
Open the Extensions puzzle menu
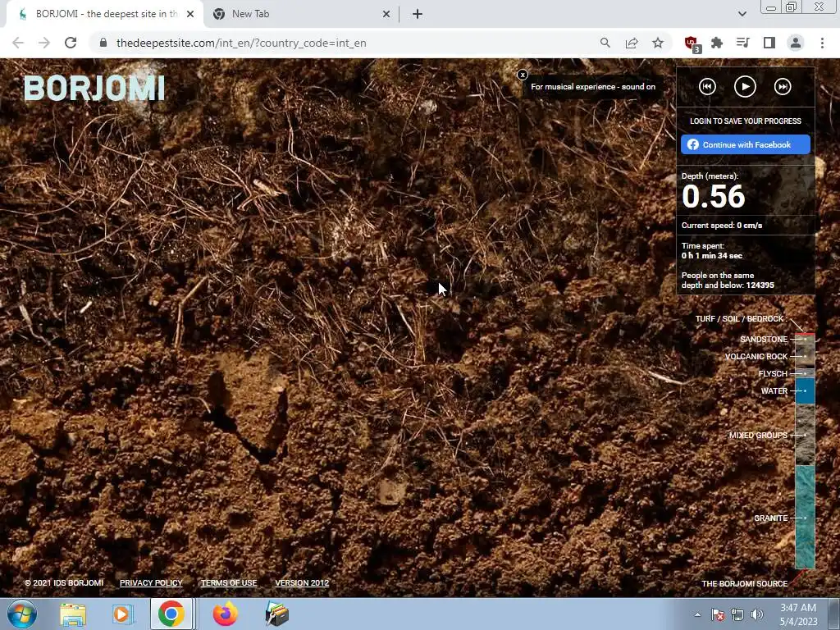717,43
